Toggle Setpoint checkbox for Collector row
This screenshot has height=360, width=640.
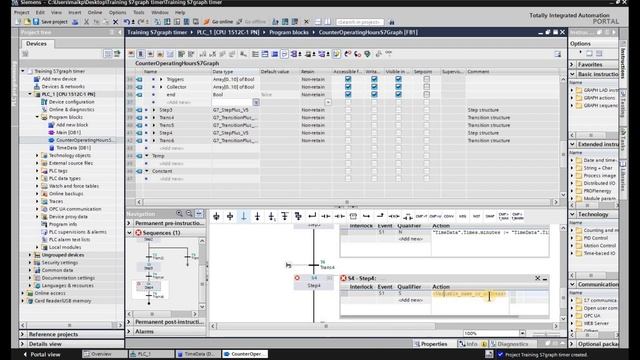(x=427, y=87)
